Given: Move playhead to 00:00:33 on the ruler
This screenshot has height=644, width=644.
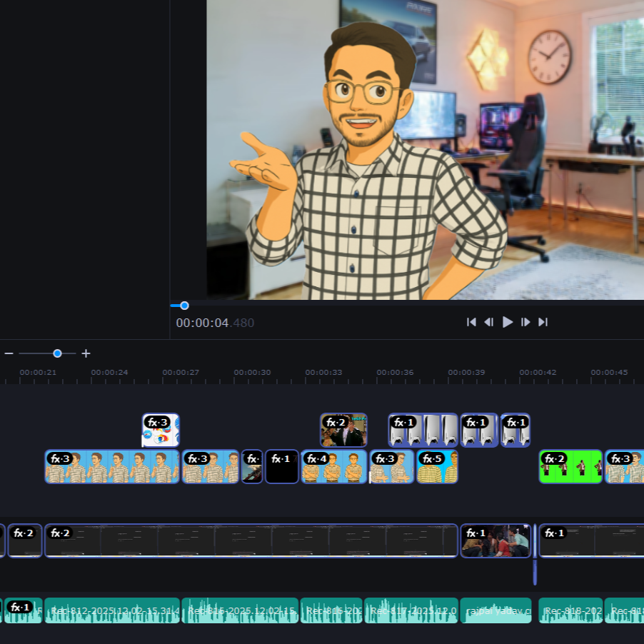Looking at the screenshot, I should pos(323,373).
